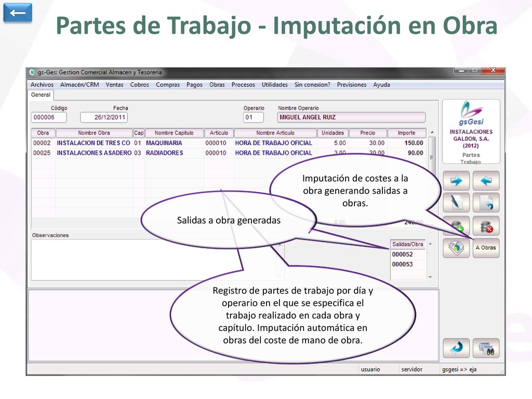Image resolution: width=532 pixels, height=399 pixels.
Task: Click the Fecha field showing 26/12/2011
Action: coord(104,117)
